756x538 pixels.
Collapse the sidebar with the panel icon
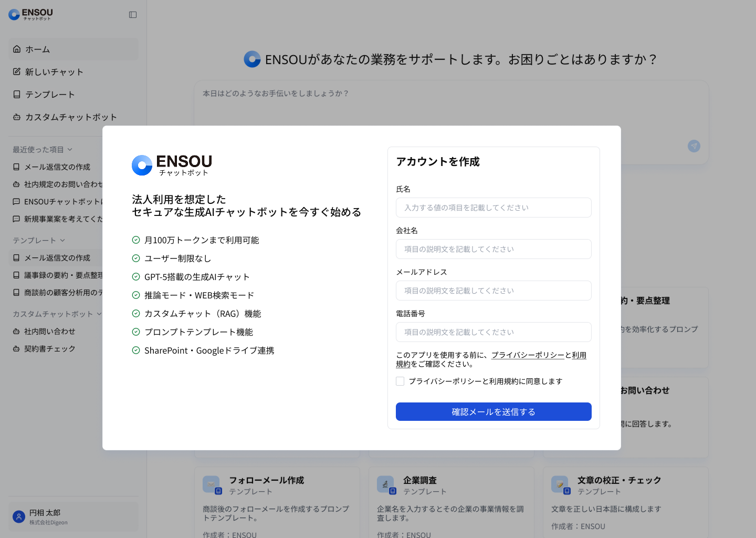pyautogui.click(x=133, y=15)
